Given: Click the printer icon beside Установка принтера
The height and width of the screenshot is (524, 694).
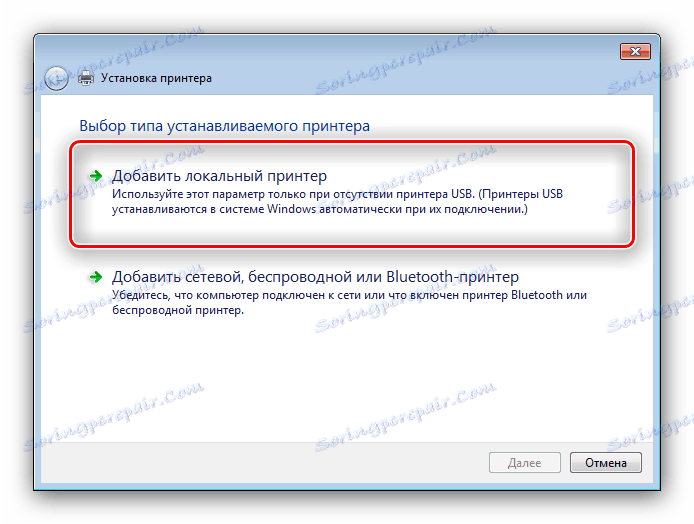Looking at the screenshot, I should 86,78.
